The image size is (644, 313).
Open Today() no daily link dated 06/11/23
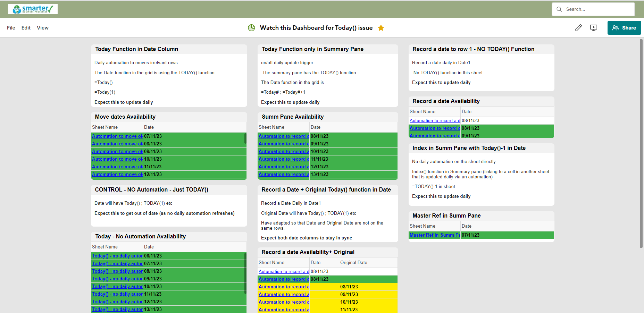[x=117, y=256]
